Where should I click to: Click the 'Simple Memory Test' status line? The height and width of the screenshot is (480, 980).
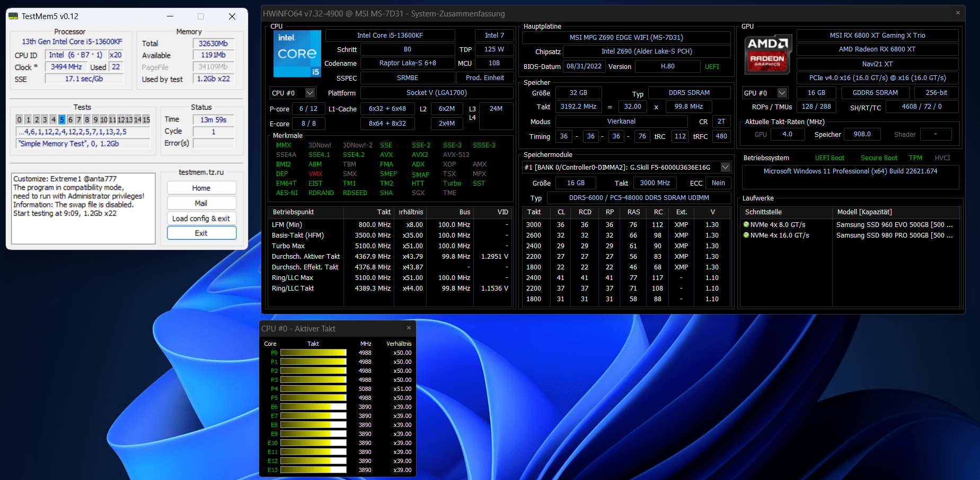click(83, 144)
